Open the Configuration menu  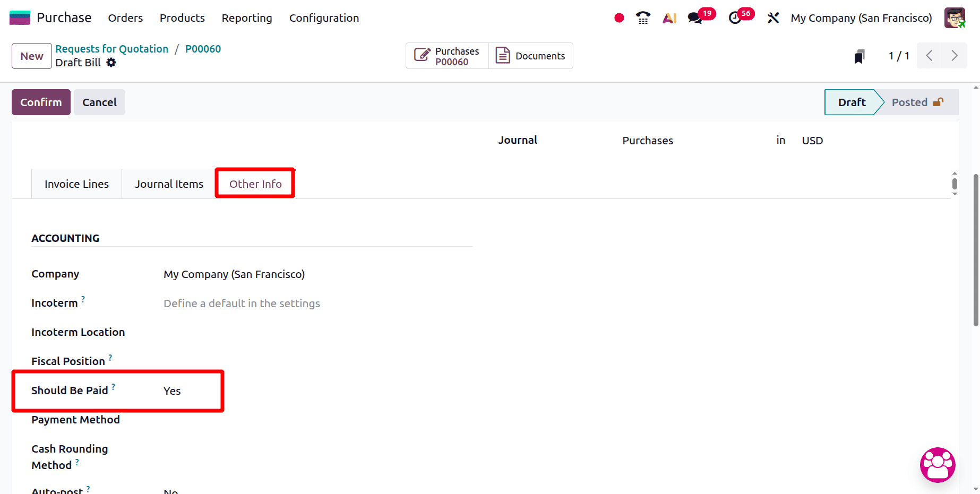point(324,18)
